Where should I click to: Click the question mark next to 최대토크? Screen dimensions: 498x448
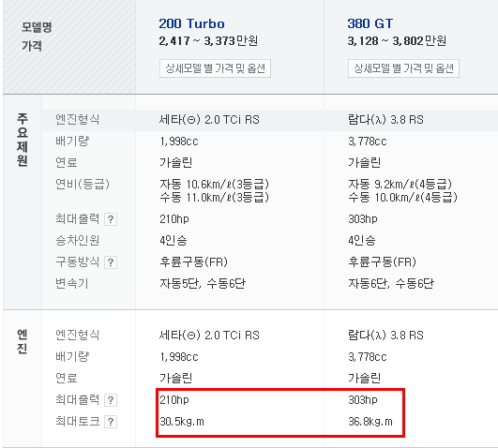pyautogui.click(x=111, y=422)
